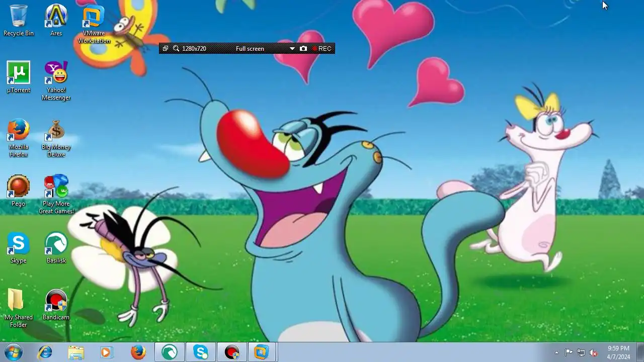
Task: Click the window toggle icon on recorder bar
Action: tap(166, 49)
